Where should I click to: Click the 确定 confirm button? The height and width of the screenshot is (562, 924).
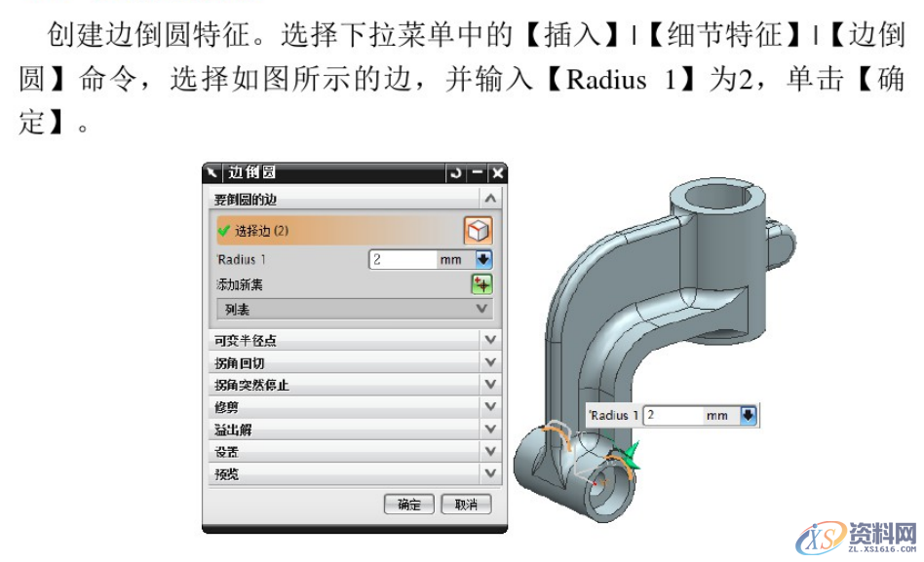(x=408, y=504)
